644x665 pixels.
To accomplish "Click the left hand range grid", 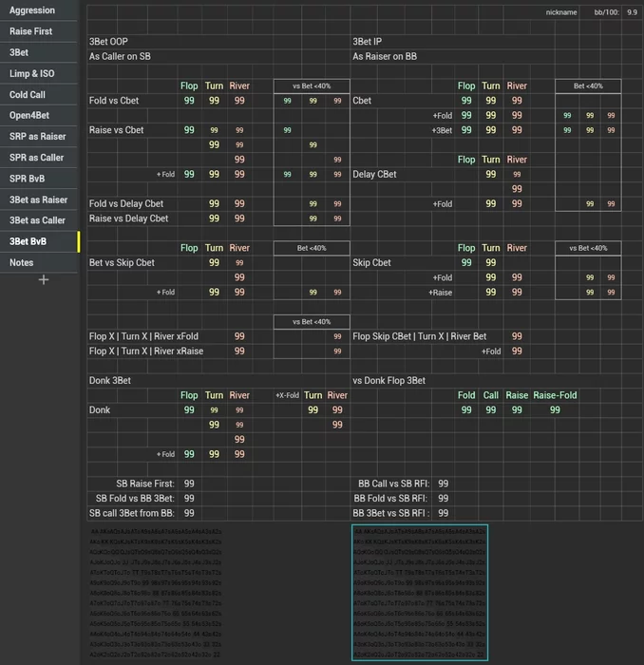I will [x=157, y=592].
